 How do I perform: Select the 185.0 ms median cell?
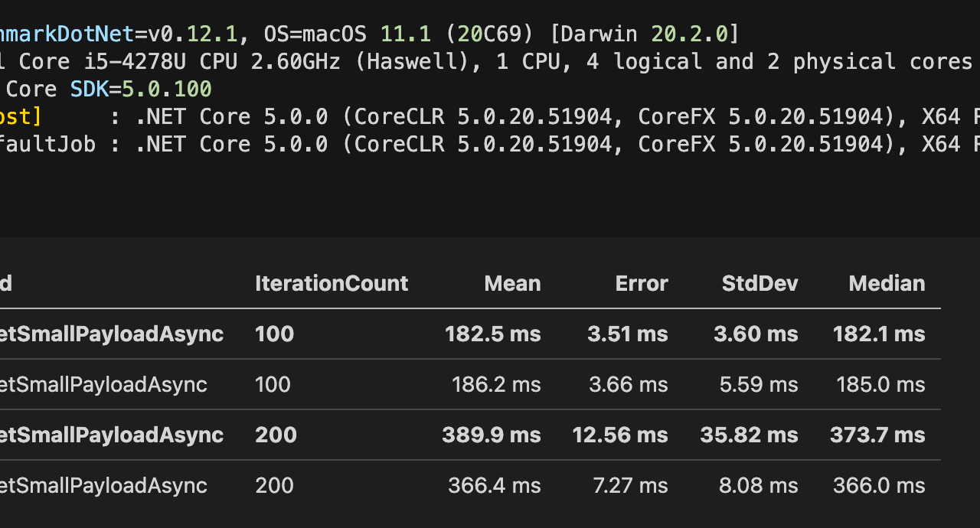880,385
